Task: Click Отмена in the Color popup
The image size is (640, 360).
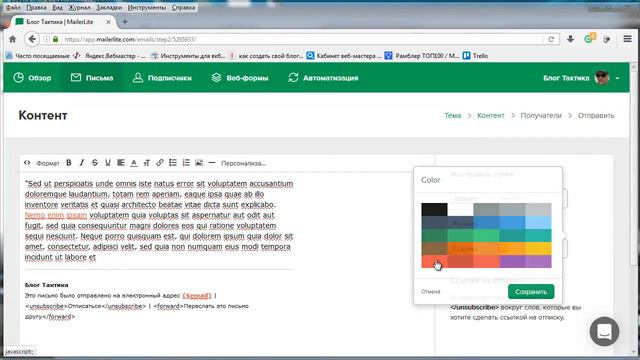Action: pyautogui.click(x=431, y=291)
